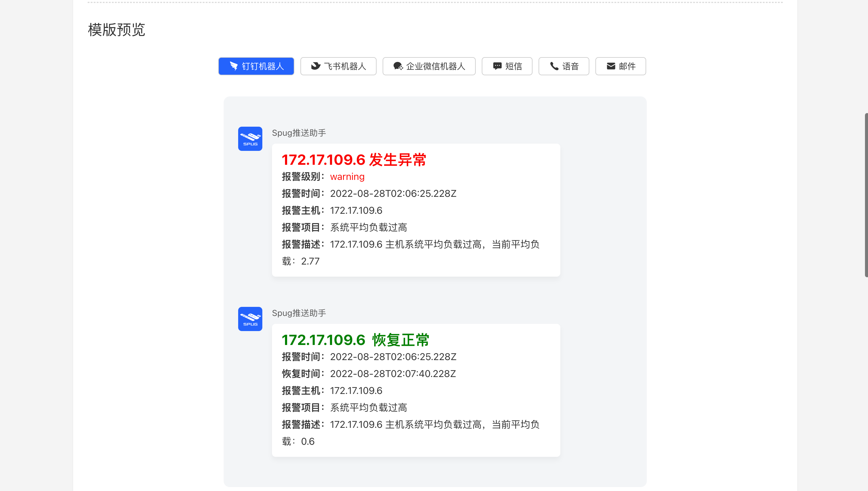Show the 语音 template preview

570,66
